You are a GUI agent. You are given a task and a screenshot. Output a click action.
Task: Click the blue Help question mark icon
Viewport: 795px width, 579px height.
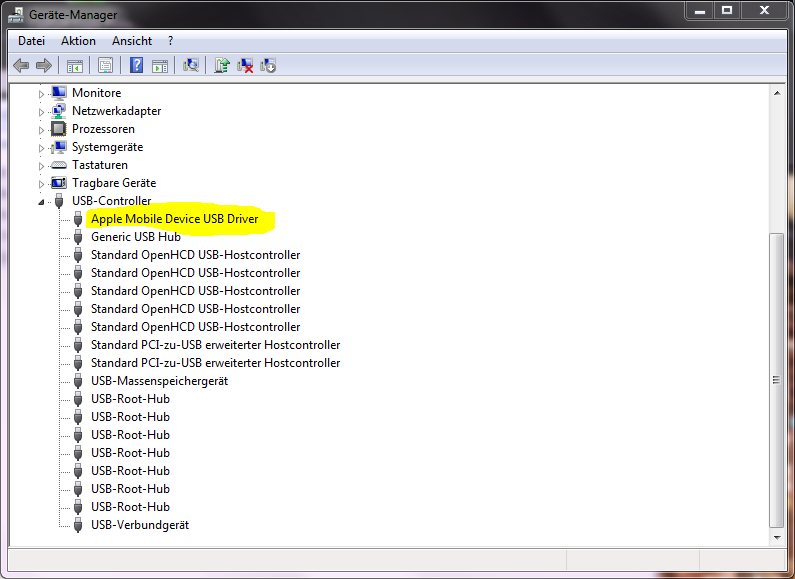(x=136, y=65)
